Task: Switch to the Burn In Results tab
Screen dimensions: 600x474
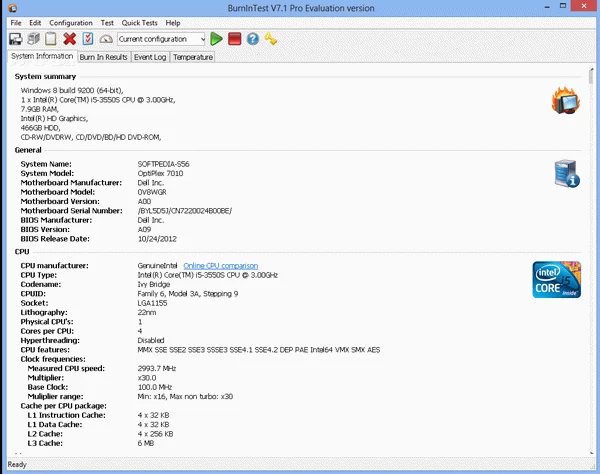Action: click(x=103, y=57)
